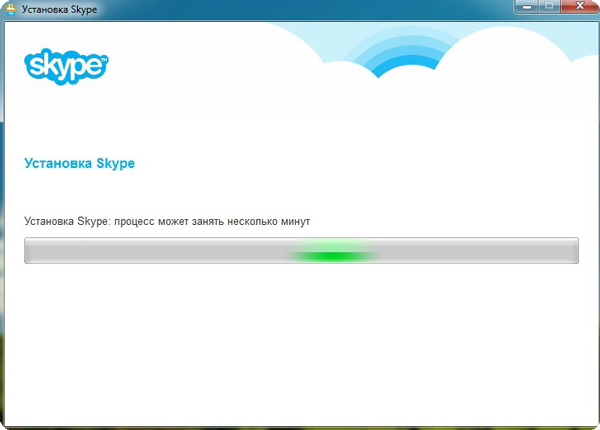
Task: Click the blue heading 'Установка Skype'
Action: pyautogui.click(x=80, y=164)
